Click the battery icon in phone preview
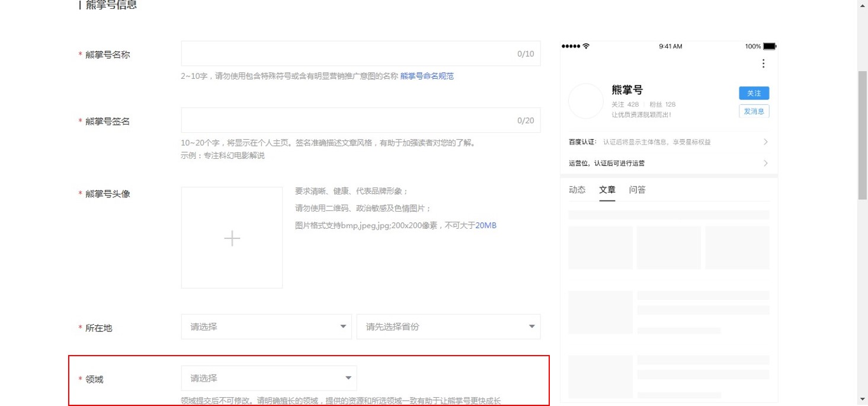Image resolution: width=868 pixels, height=406 pixels. click(x=769, y=46)
